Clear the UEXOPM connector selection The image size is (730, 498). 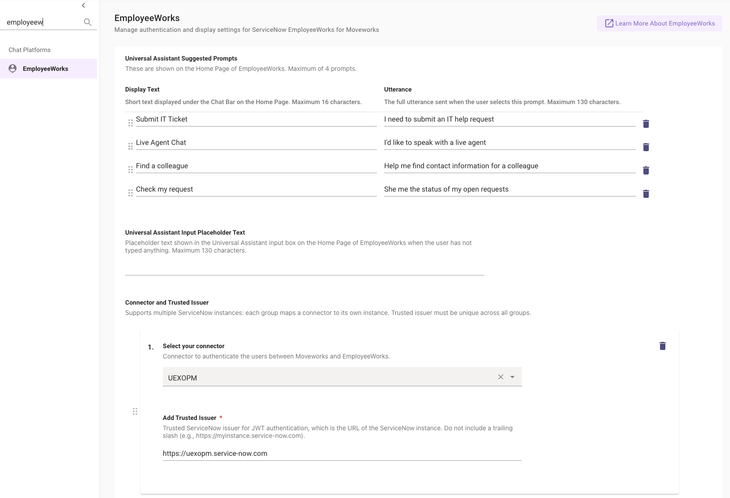click(500, 377)
